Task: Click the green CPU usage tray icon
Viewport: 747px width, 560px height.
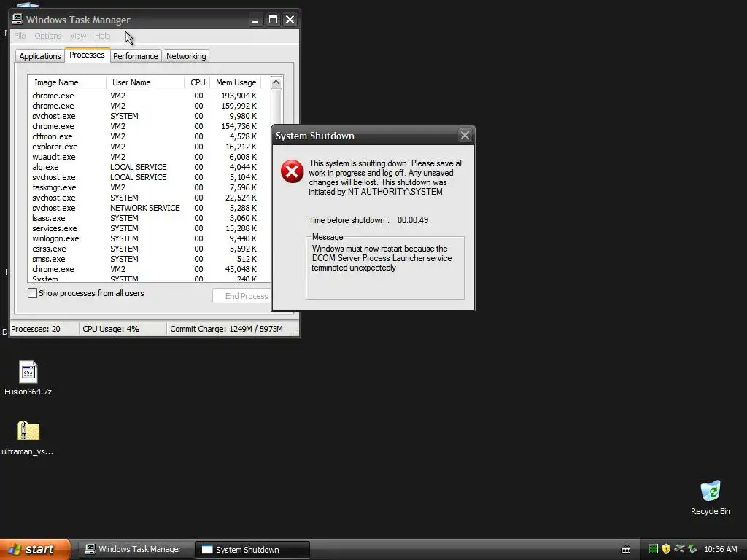Action: (654, 549)
